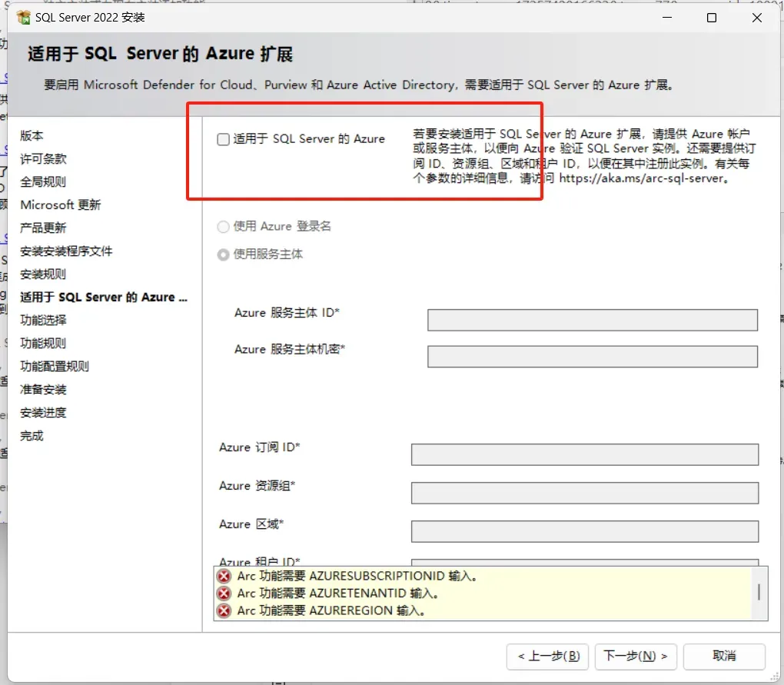This screenshot has height=685, width=784.
Task: Close the SQL Server 2022 setup window
Action: (x=757, y=18)
